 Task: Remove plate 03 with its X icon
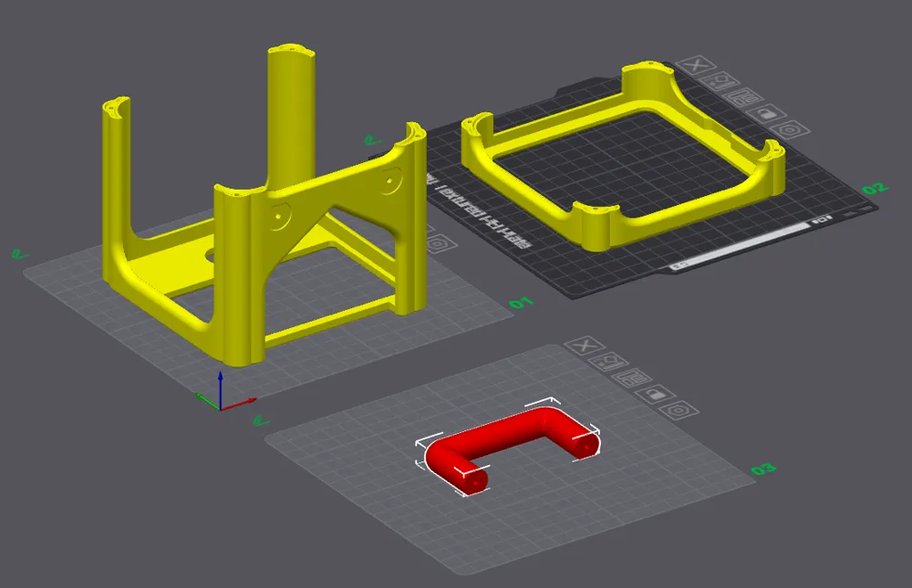[x=586, y=346]
